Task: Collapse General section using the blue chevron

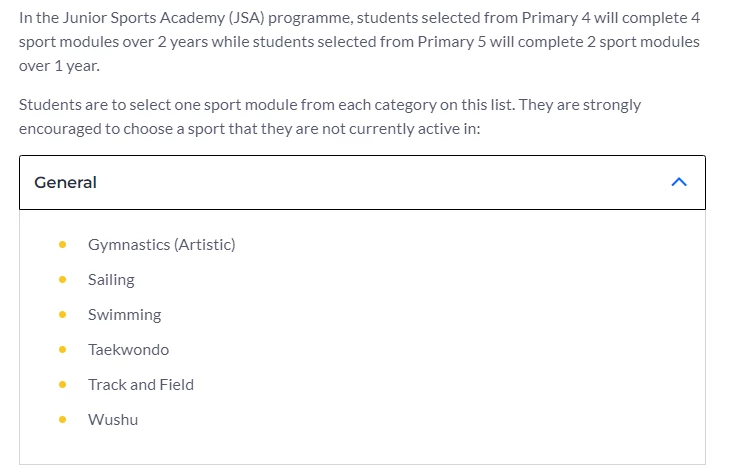Action: pyautogui.click(x=679, y=182)
